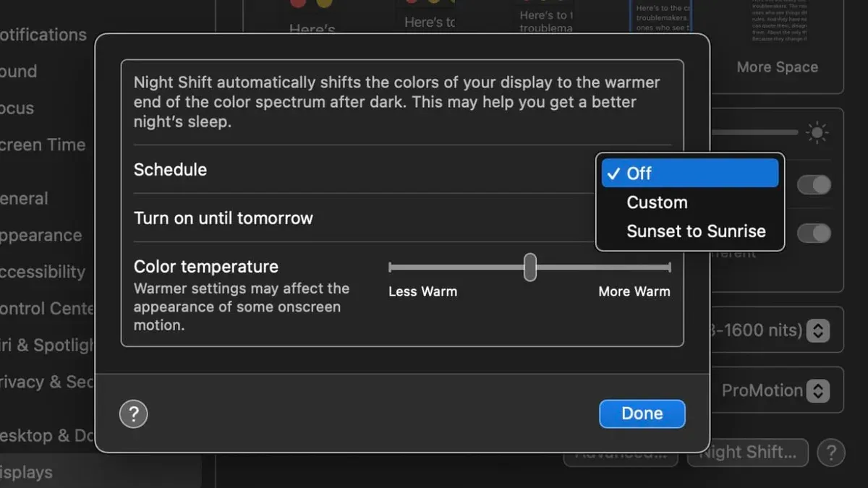Open Focus in the sidebar

tap(17, 108)
